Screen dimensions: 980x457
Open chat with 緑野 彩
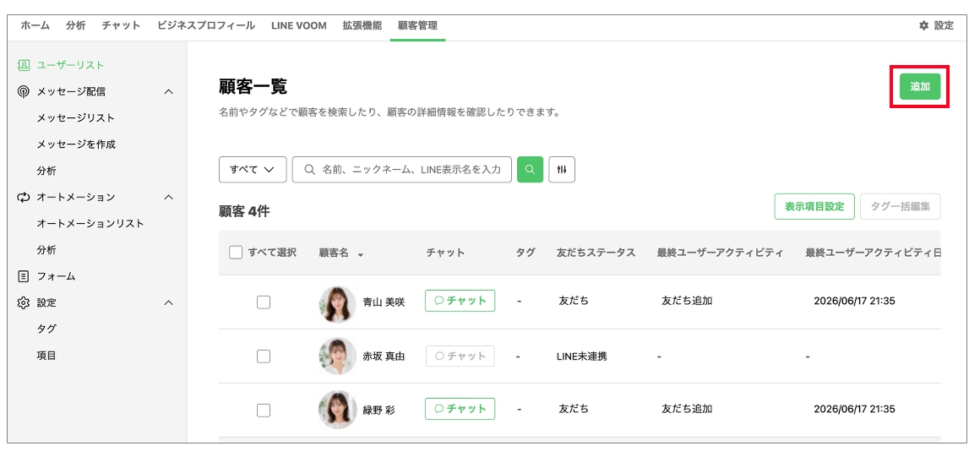pos(460,409)
